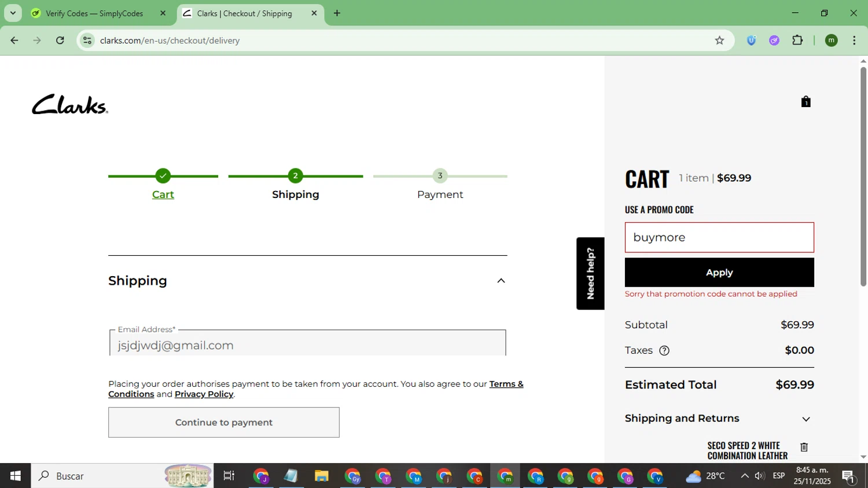The width and height of the screenshot is (868, 488).
Task: Click Continue to payment button
Action: pyautogui.click(x=224, y=423)
